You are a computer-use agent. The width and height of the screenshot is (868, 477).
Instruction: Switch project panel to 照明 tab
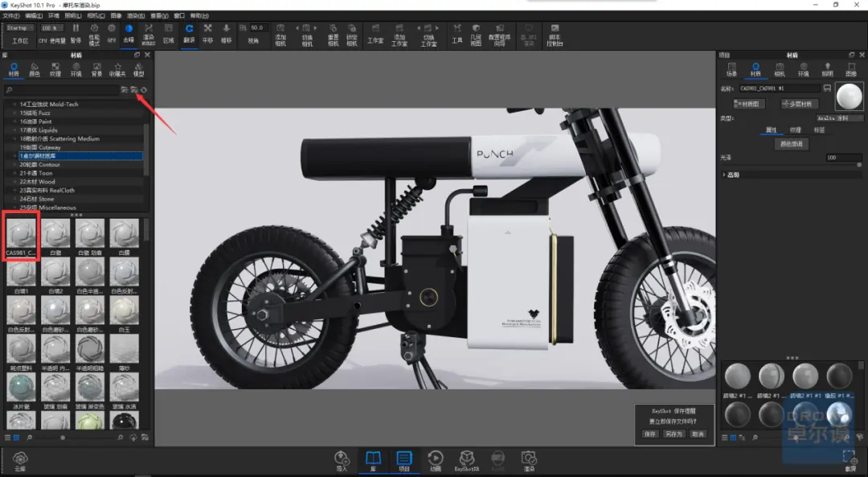coord(827,69)
